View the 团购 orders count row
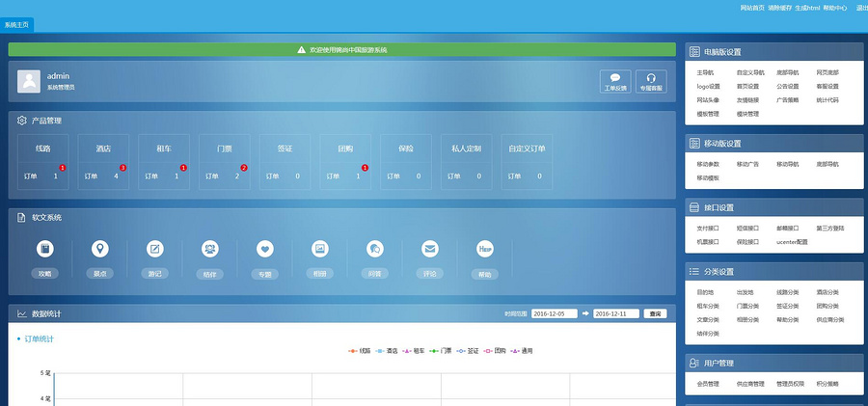The image size is (868, 406). pyautogui.click(x=345, y=176)
